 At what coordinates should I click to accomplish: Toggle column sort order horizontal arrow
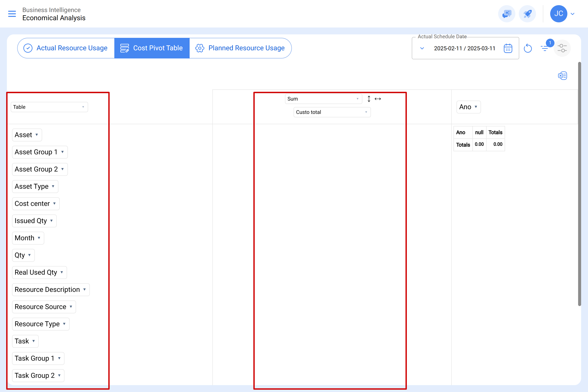(x=378, y=99)
